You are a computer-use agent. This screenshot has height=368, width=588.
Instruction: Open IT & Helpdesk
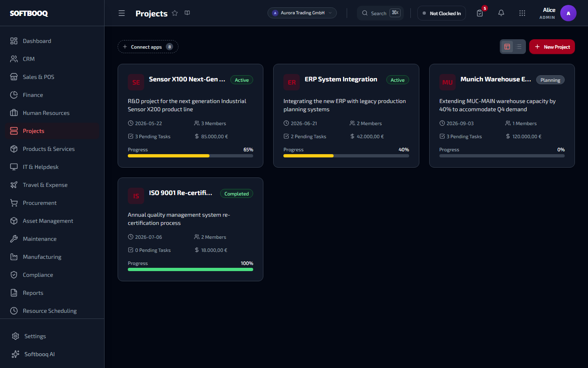pyautogui.click(x=52, y=167)
